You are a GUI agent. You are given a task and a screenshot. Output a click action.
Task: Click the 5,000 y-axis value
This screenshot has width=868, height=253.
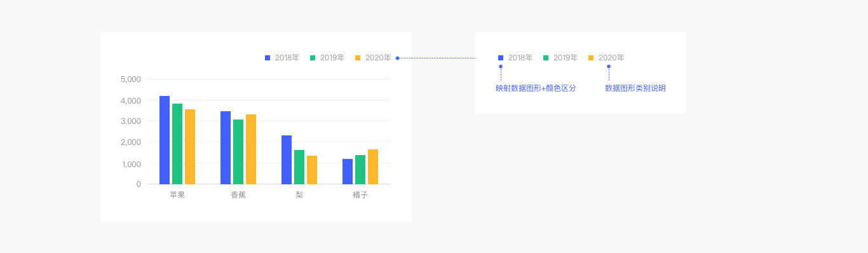point(131,79)
